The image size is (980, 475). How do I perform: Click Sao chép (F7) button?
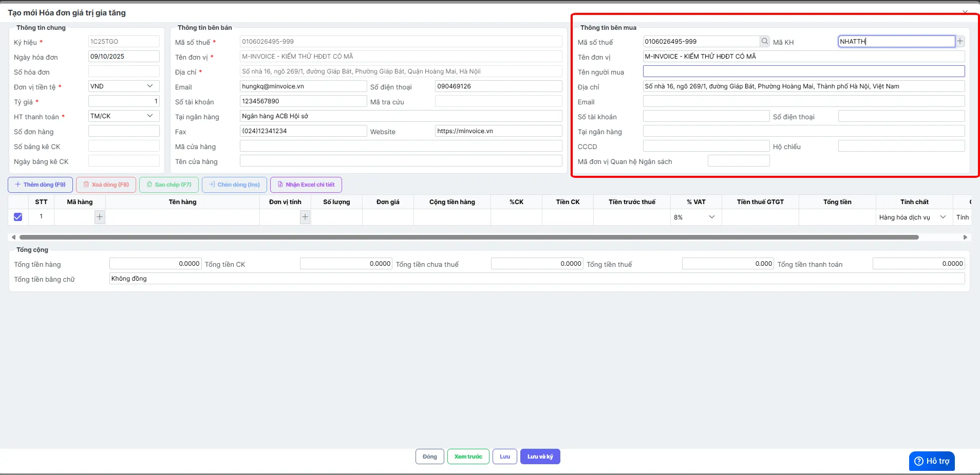pyautogui.click(x=169, y=185)
